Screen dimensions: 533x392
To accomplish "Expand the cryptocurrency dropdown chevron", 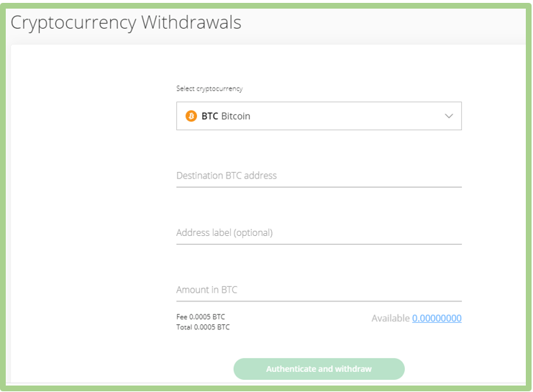I will [449, 116].
